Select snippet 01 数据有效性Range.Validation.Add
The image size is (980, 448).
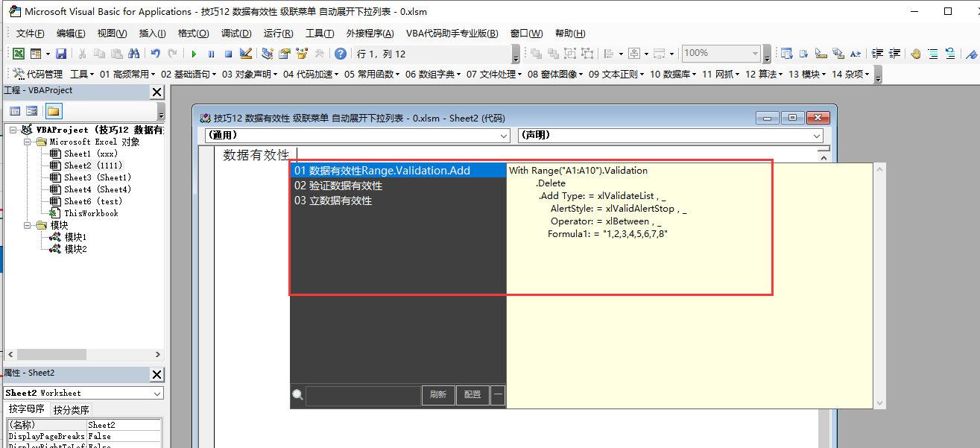click(398, 171)
